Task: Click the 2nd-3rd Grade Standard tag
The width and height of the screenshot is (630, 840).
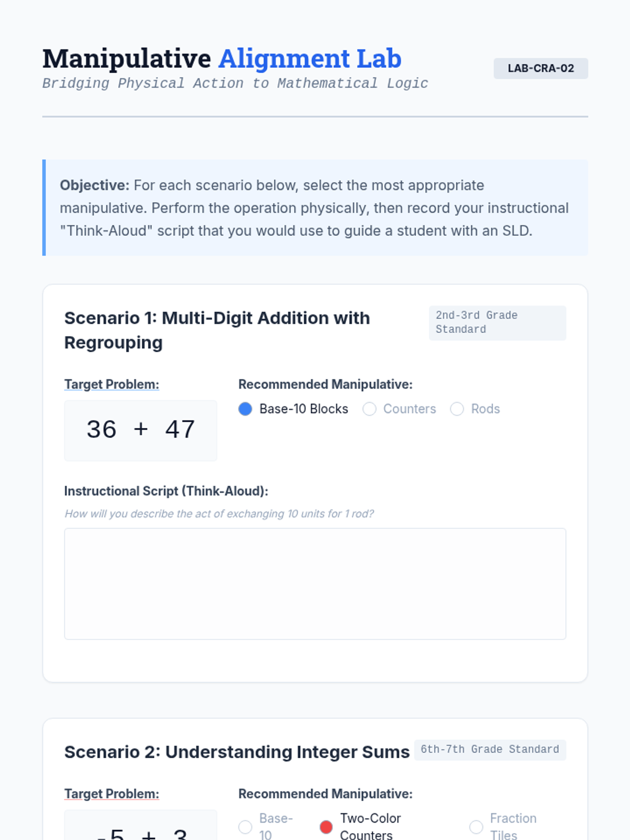Action: tap(497, 322)
